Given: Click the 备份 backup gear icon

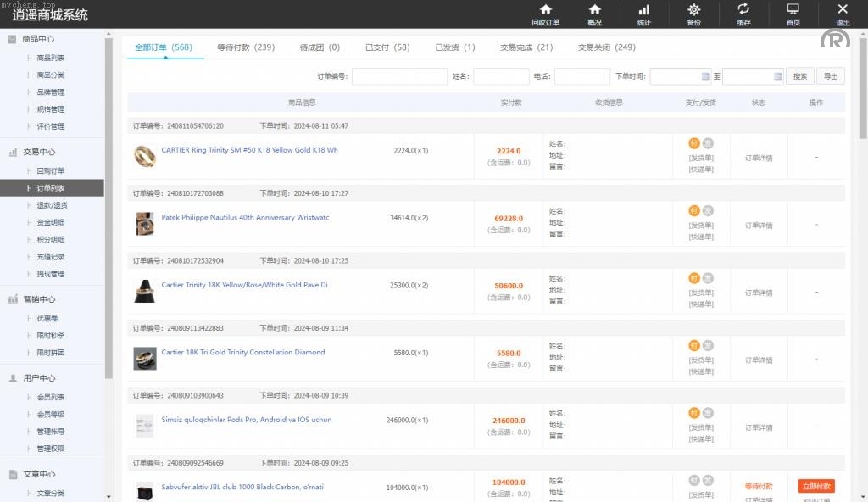Looking at the screenshot, I should 693,10.
